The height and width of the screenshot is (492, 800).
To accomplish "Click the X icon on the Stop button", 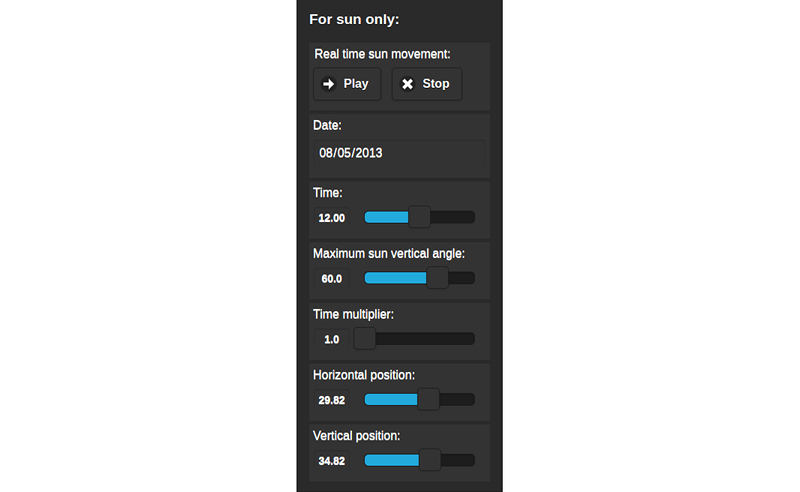I will click(407, 84).
